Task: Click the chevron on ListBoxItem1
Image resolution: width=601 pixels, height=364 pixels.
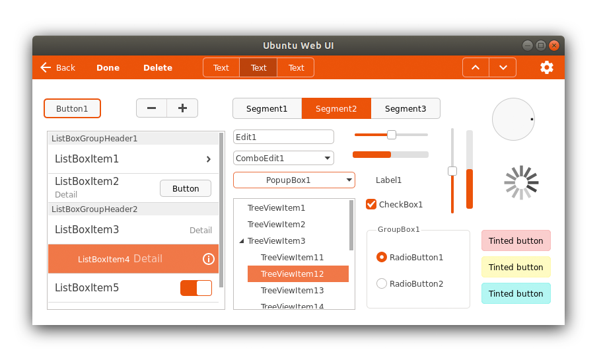Action: [209, 159]
